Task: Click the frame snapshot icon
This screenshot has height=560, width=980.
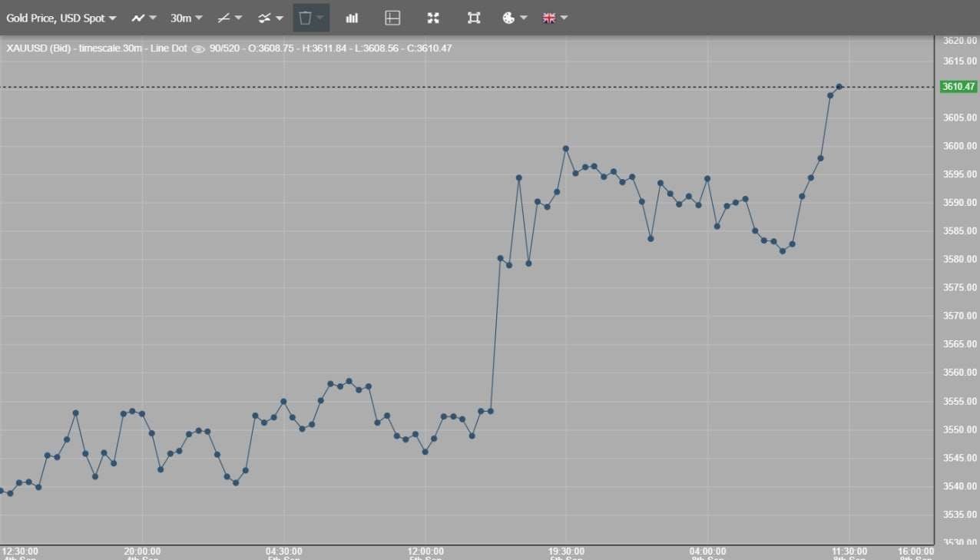Action: pos(474,18)
